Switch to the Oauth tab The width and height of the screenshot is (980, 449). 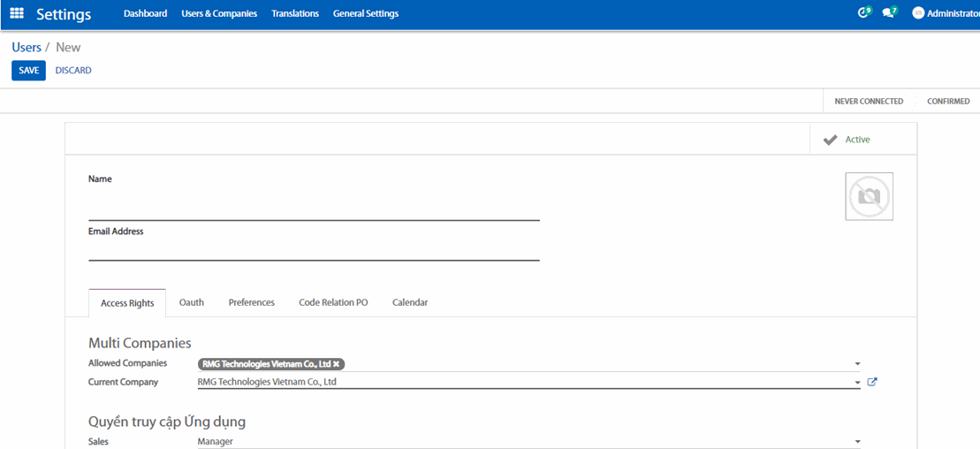pyautogui.click(x=192, y=302)
